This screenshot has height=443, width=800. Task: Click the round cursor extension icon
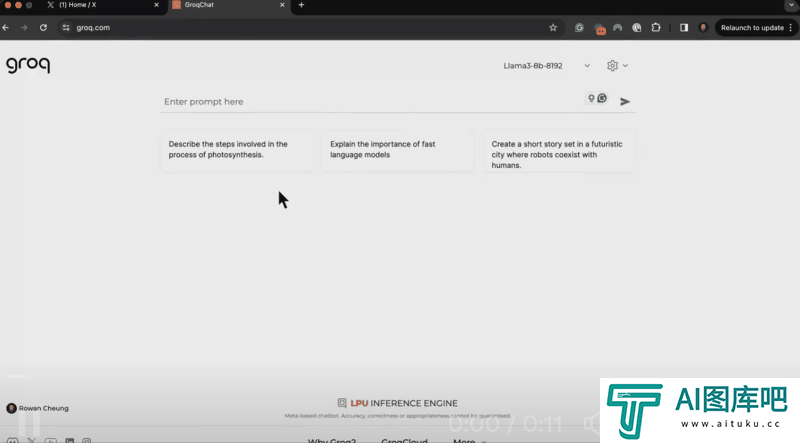(x=637, y=28)
